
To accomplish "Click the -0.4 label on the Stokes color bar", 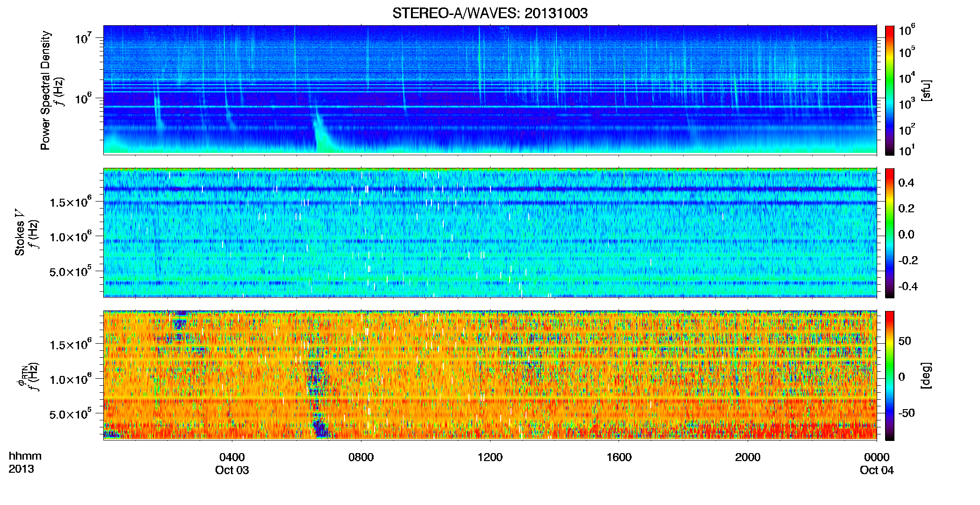I will tap(908, 286).
